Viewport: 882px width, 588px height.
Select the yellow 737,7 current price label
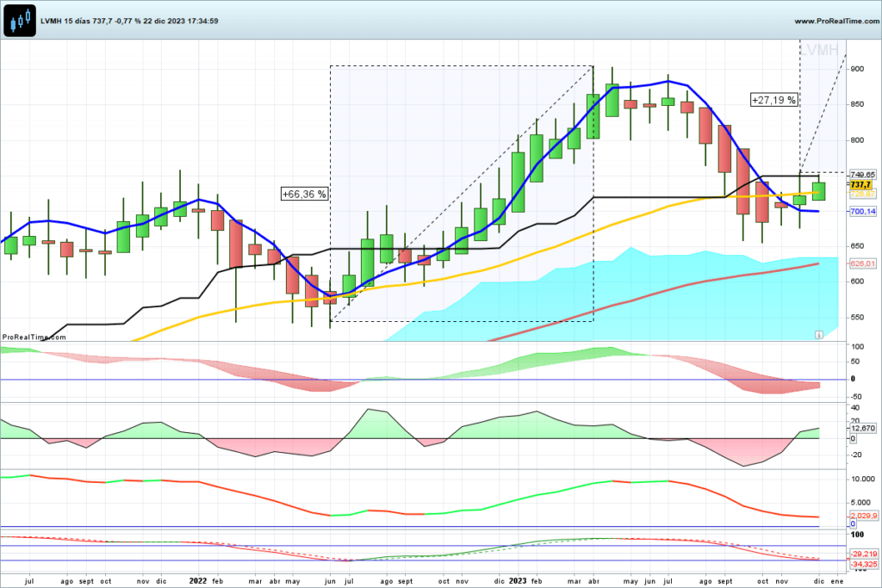861,184
